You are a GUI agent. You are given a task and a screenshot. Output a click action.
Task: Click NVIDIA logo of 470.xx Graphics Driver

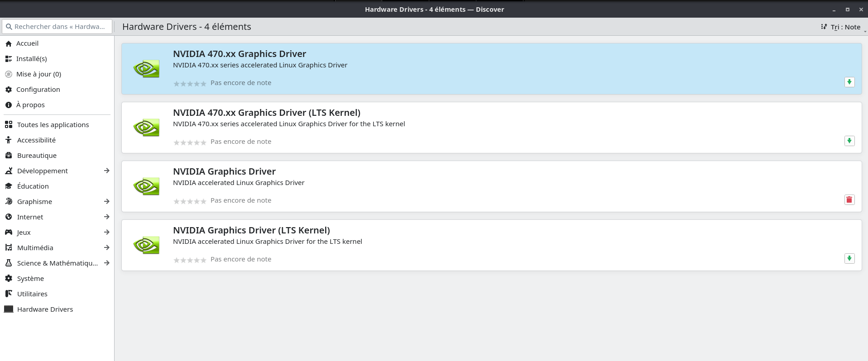pyautogui.click(x=146, y=69)
